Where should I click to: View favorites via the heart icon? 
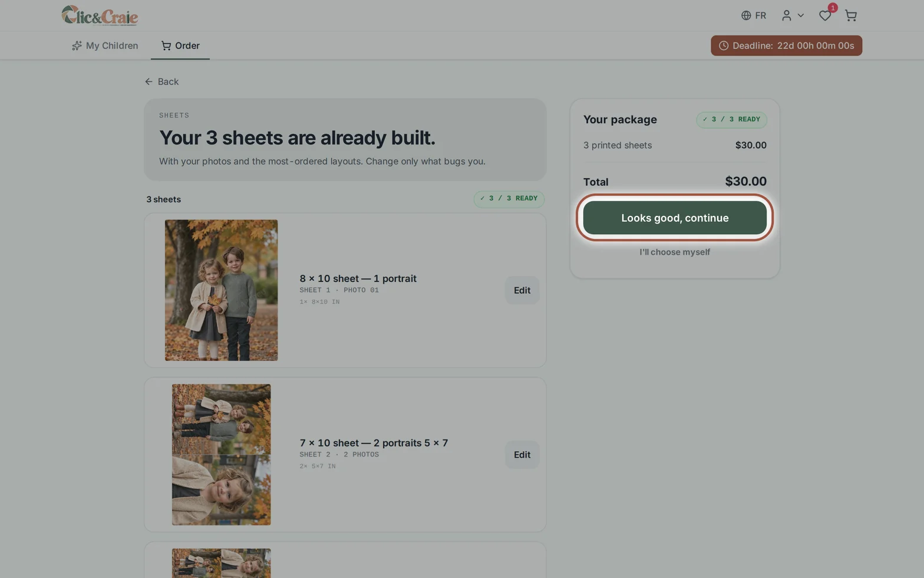pyautogui.click(x=825, y=15)
